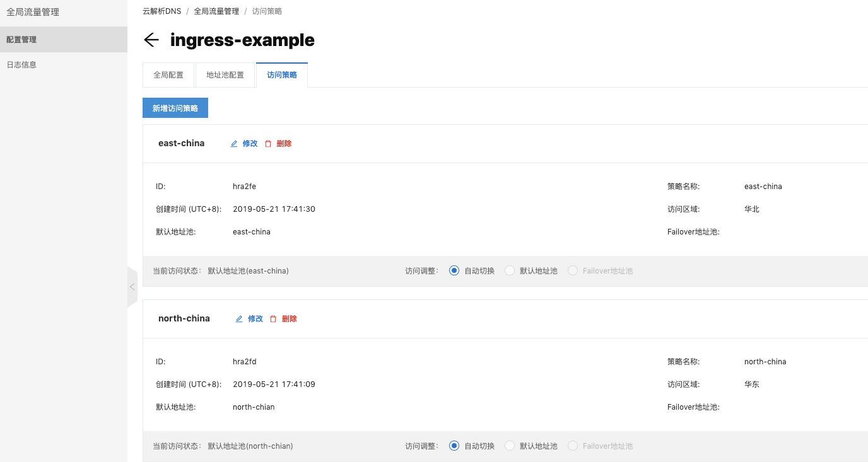
Task: Switch to the 地址池配置 tab
Action: tap(225, 75)
